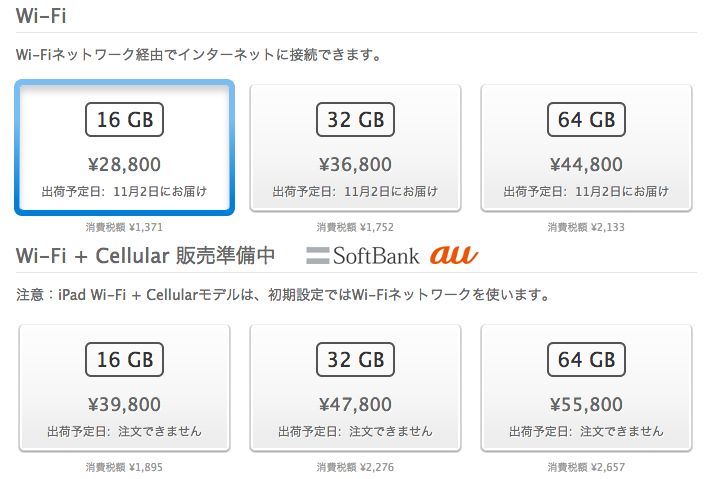The image size is (707, 479).
Task: Select the Wi-Fi 16 GB ¥28,800 option
Action: 124,147
